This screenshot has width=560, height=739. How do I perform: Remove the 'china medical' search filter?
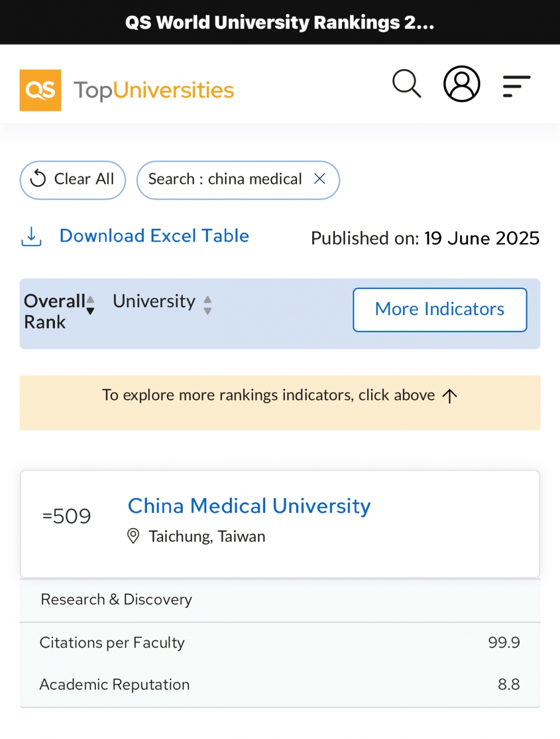click(x=320, y=179)
